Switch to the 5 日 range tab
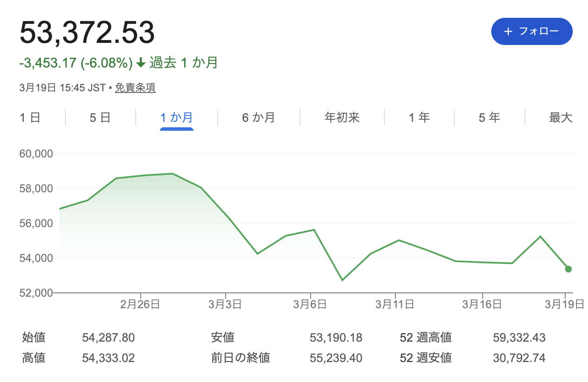 tap(100, 118)
